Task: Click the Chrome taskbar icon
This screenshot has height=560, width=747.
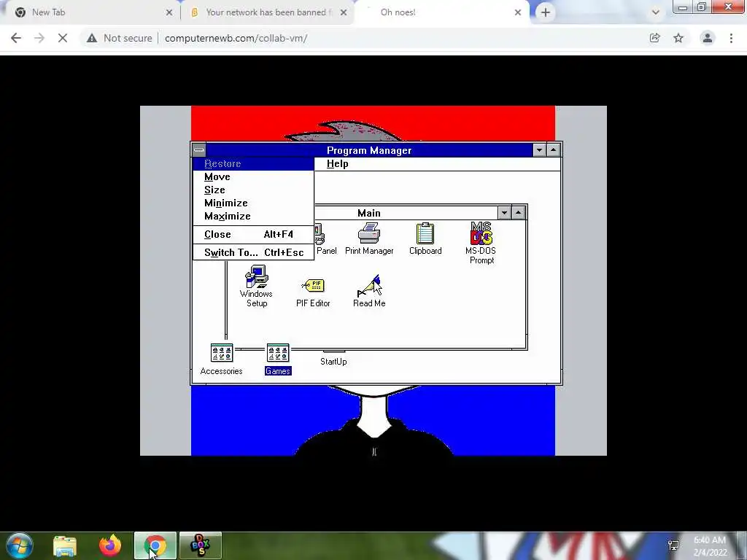Action: (x=155, y=545)
